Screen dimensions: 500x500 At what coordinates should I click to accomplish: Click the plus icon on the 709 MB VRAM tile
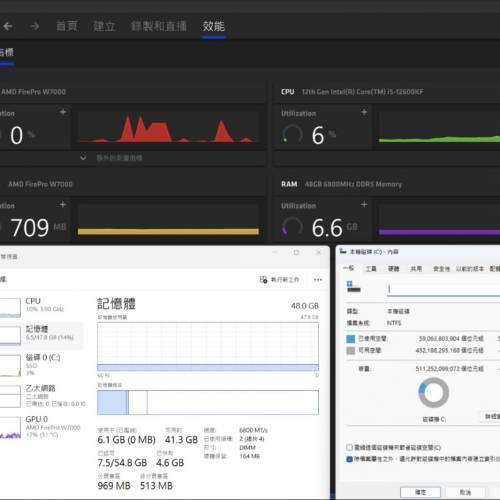63,204
